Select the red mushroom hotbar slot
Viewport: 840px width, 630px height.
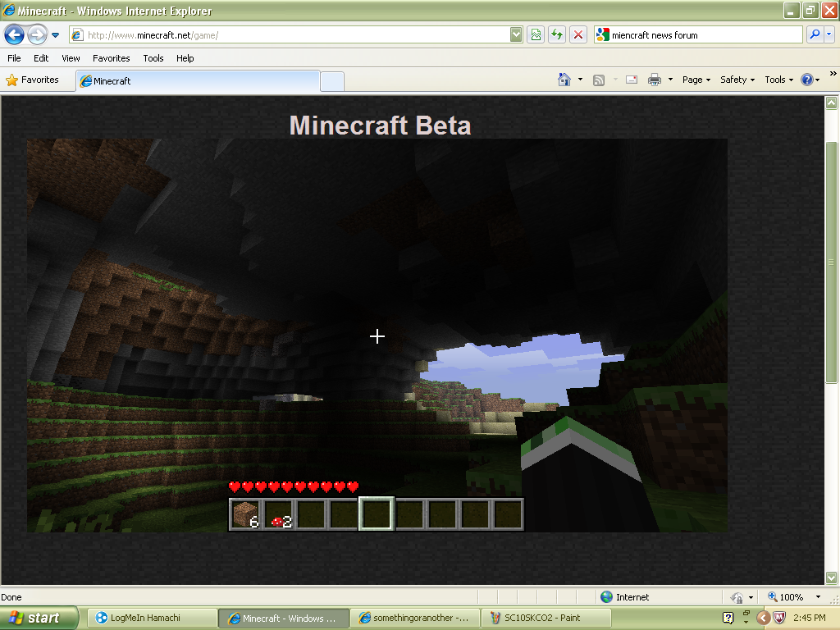point(279,514)
